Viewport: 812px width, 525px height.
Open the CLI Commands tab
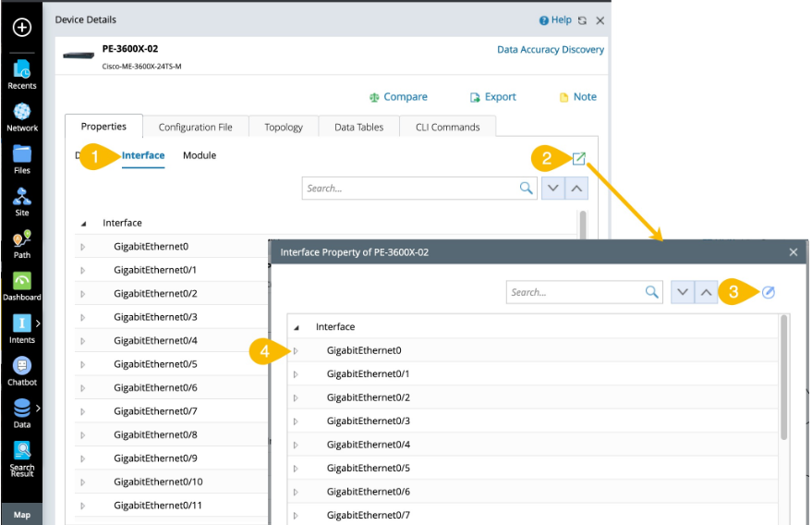[x=447, y=127]
